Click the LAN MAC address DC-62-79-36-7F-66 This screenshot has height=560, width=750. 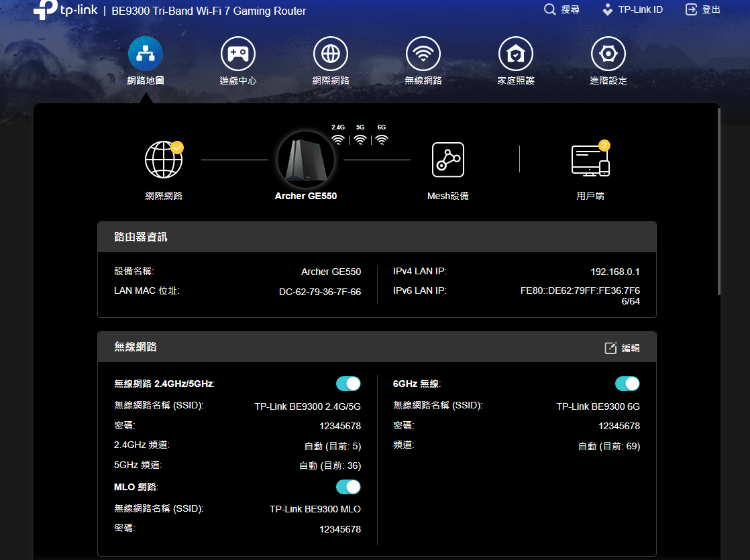coord(320,292)
